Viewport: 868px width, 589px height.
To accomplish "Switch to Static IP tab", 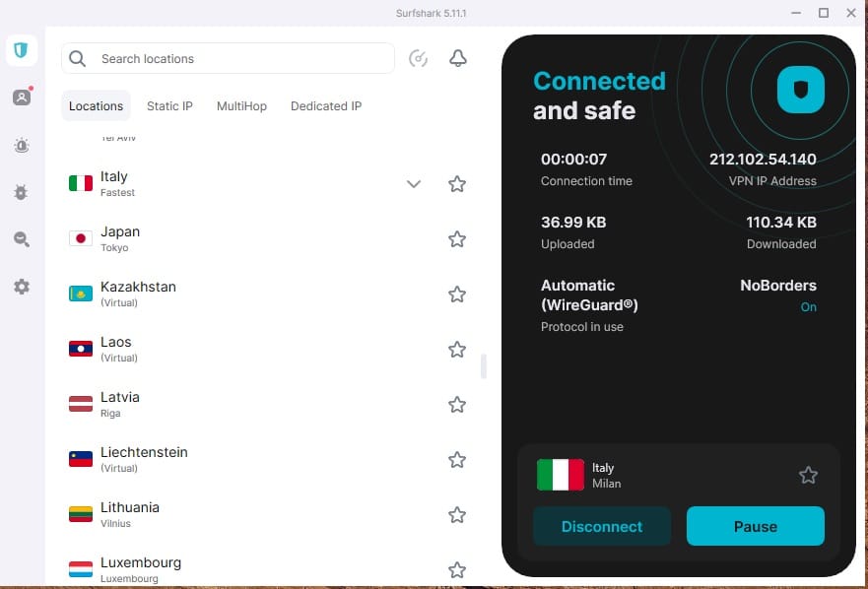I will [169, 105].
